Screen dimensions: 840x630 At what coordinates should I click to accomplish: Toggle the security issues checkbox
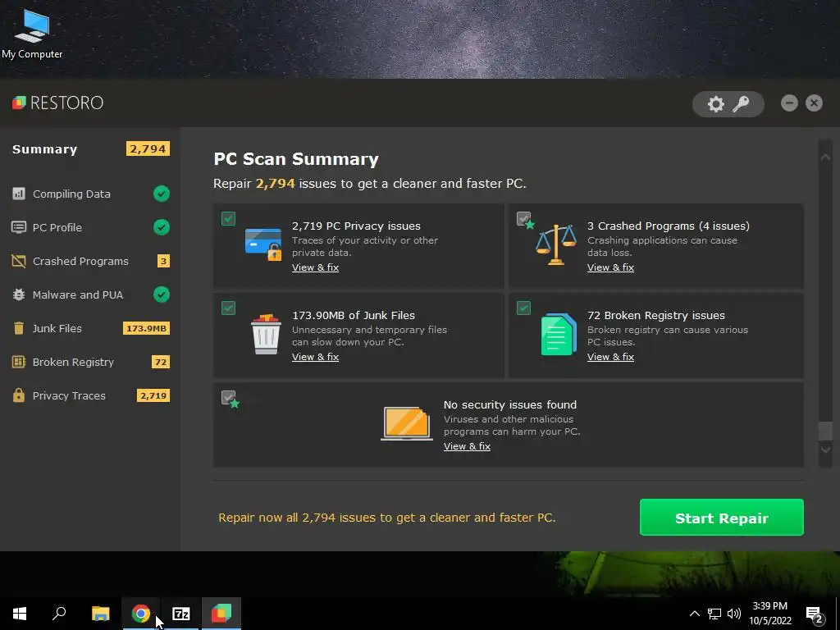228,398
